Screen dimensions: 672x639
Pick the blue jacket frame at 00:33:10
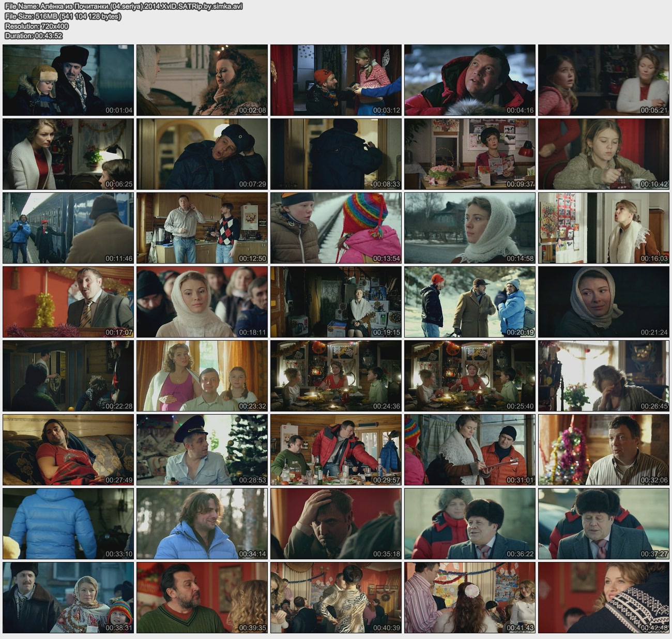68,524
